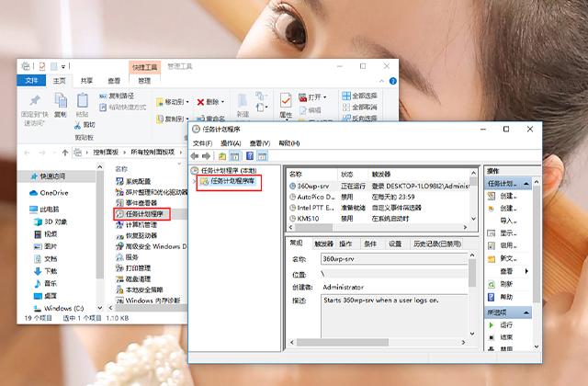Switch to the 设置 tab
Screen dimensions: 588x386
tap(395, 244)
